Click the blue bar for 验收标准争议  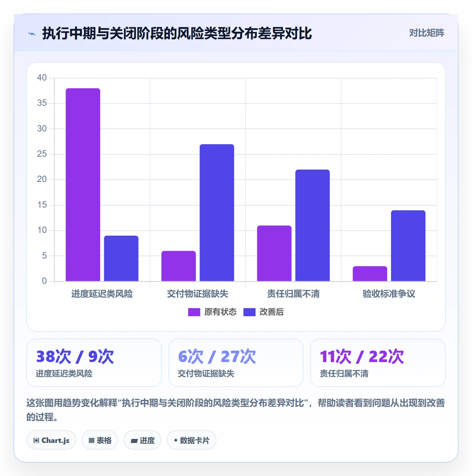(408, 246)
